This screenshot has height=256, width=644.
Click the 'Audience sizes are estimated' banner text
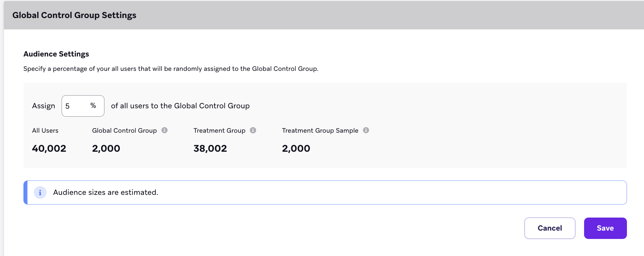pyautogui.click(x=106, y=193)
